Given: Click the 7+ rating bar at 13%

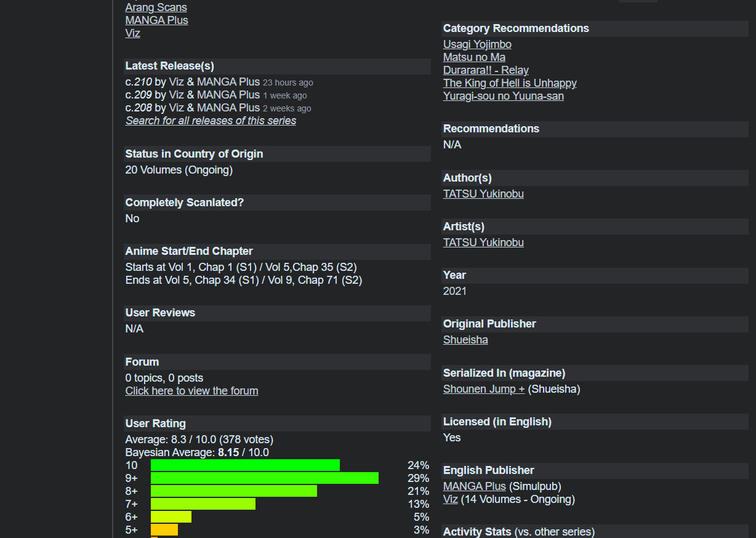Looking at the screenshot, I should point(203,504).
